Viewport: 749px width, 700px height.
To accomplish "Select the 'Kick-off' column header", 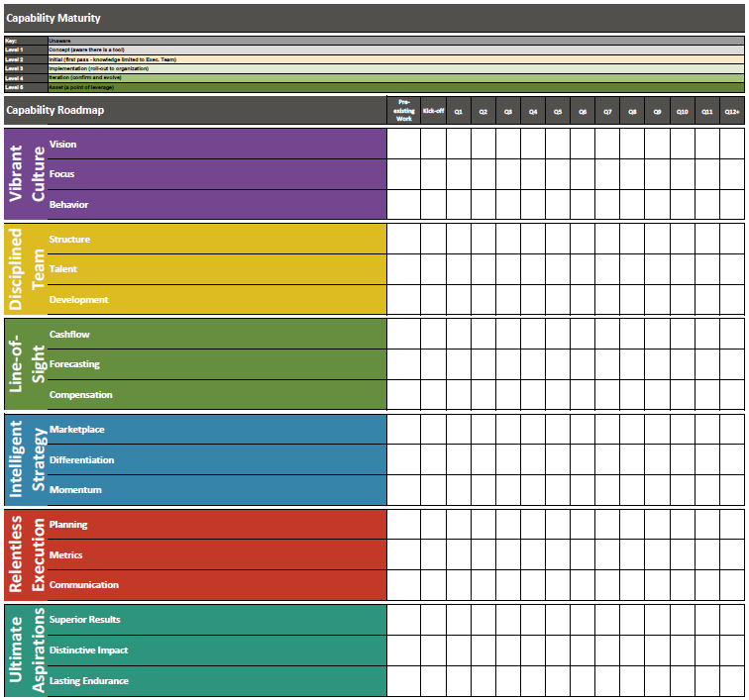I will [433, 110].
